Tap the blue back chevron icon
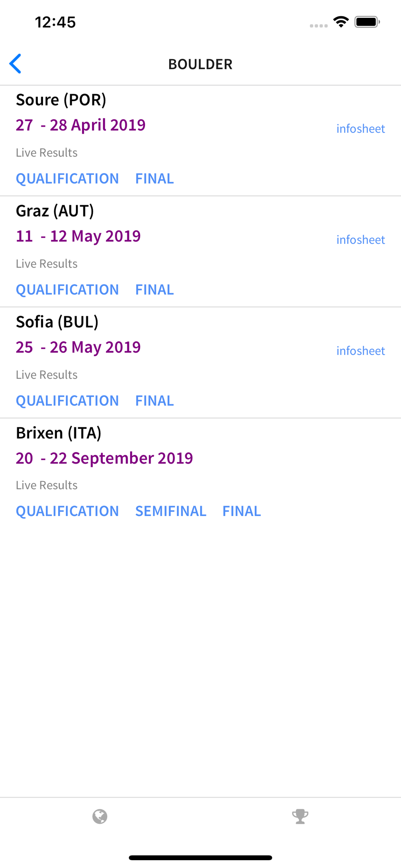401x868 pixels. point(15,64)
